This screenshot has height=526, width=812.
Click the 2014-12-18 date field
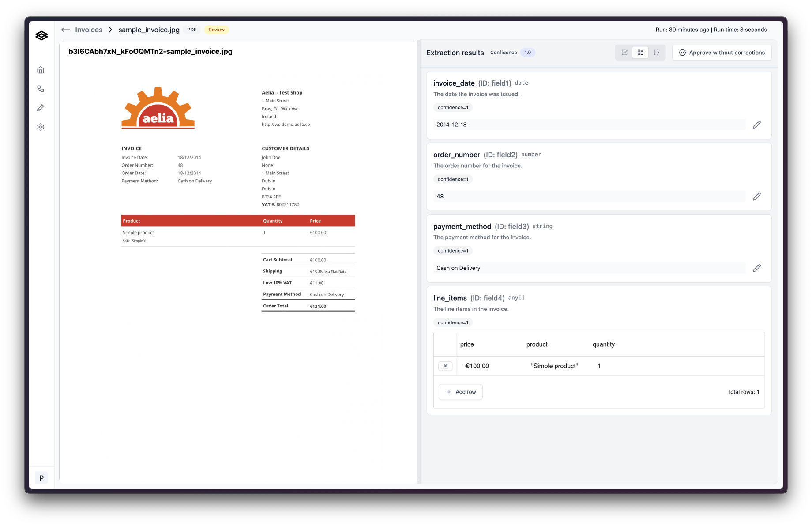coord(589,125)
